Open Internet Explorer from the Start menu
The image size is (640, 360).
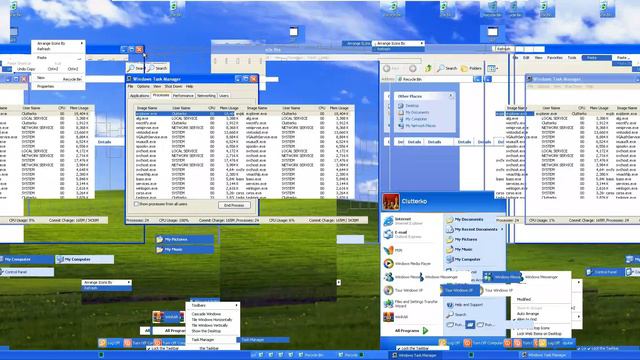(402, 221)
